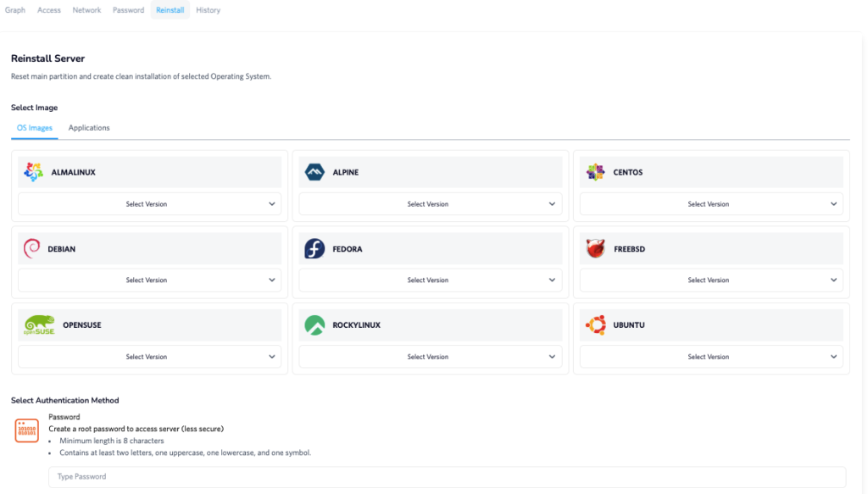This screenshot has width=868, height=494.
Task: Open the History tab
Action: [x=208, y=9]
